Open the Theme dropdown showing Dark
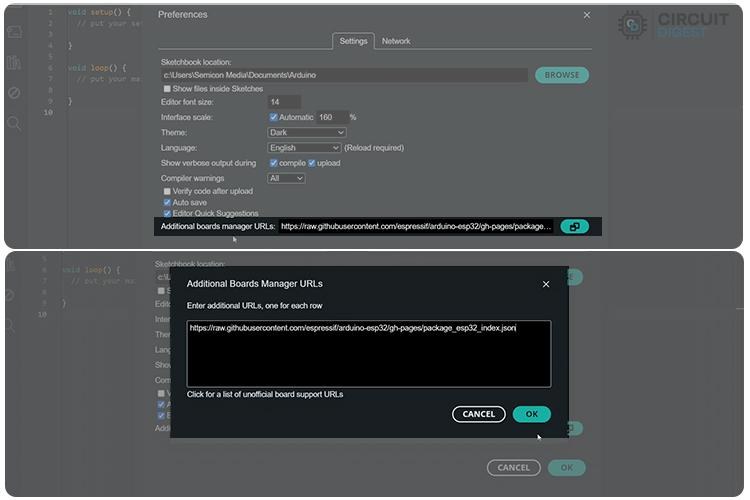Viewport: 750px width, 500px height. coord(307,133)
